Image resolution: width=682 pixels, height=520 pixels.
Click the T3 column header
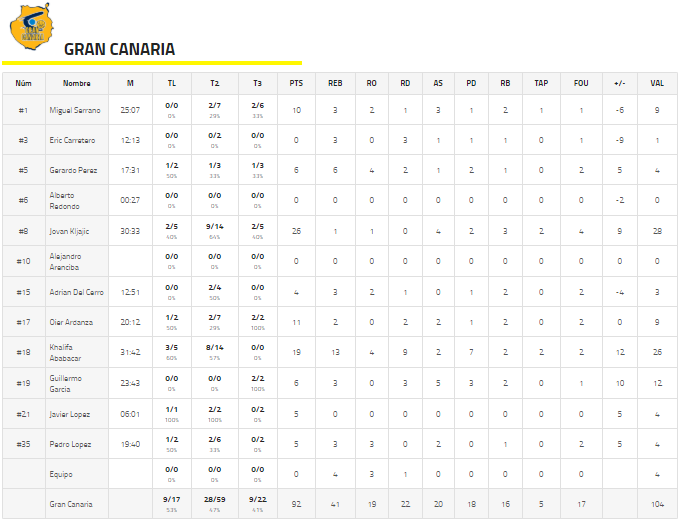[x=257, y=83]
